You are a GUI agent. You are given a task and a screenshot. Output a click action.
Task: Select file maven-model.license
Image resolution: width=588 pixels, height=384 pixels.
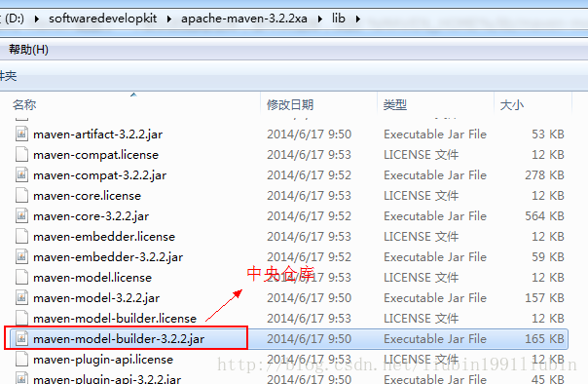click(x=92, y=278)
